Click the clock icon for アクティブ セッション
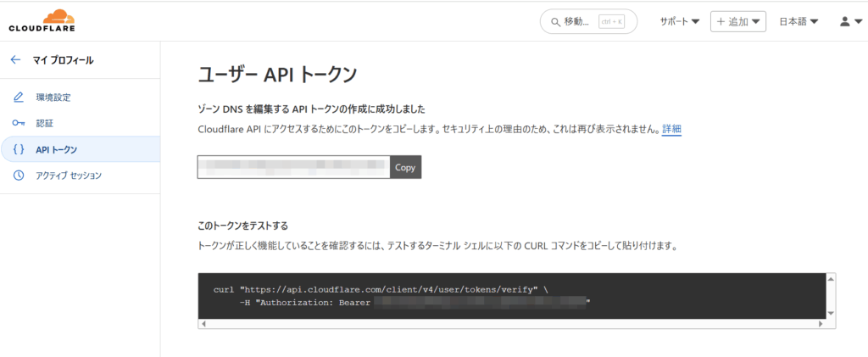The image size is (868, 357). 19,176
